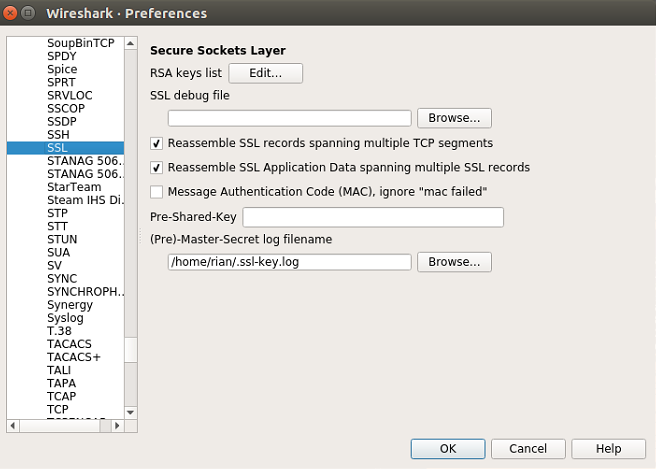Screen dimensions: 656x469
Task: Toggle reassemble SSL Application Data checkbox
Action: [x=156, y=168]
